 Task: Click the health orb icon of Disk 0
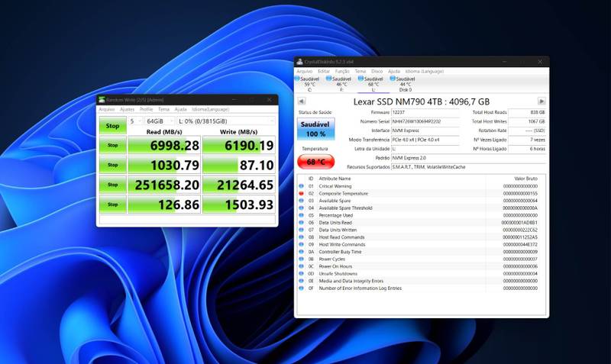pyautogui.click(x=393, y=79)
